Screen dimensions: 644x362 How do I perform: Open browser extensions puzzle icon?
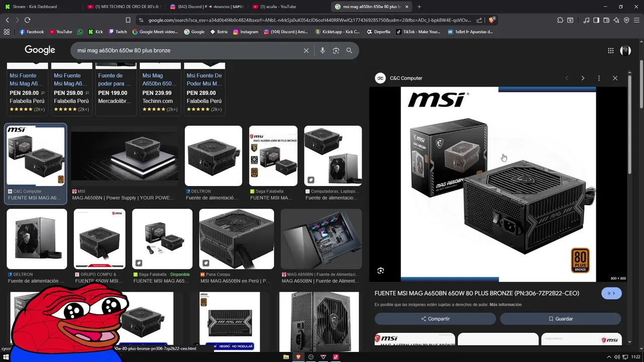tap(560, 20)
